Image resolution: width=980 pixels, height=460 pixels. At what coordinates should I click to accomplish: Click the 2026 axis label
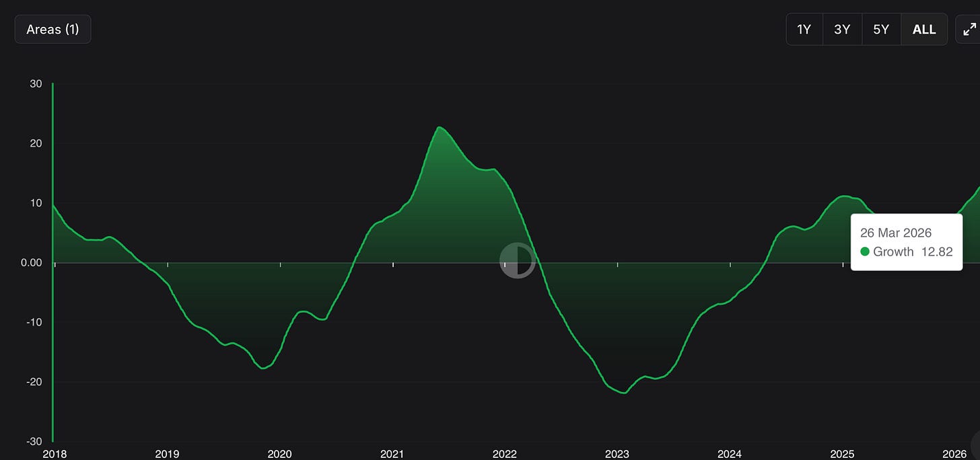(x=956, y=454)
